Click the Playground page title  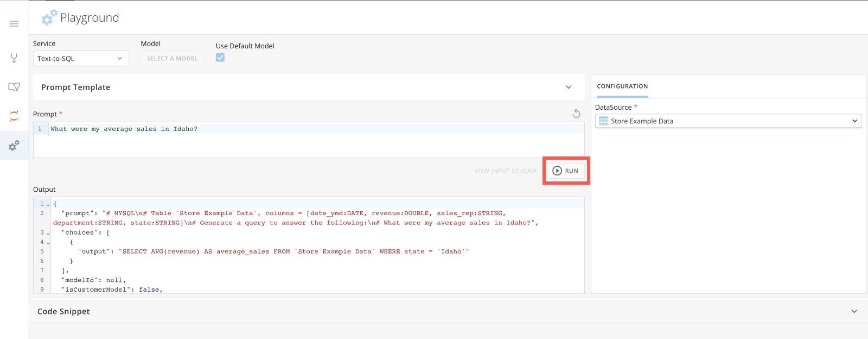tap(90, 17)
